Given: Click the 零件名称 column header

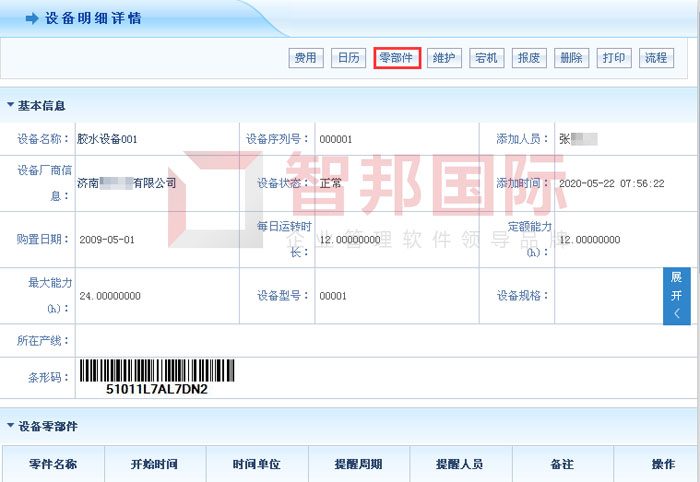Looking at the screenshot, I should click(x=53, y=465).
